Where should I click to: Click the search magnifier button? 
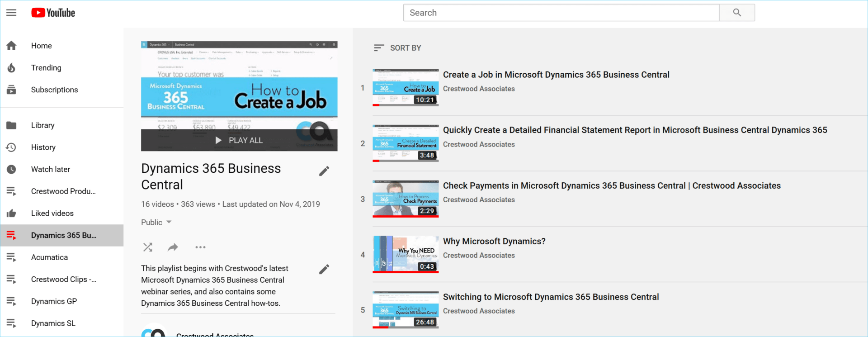tap(737, 13)
